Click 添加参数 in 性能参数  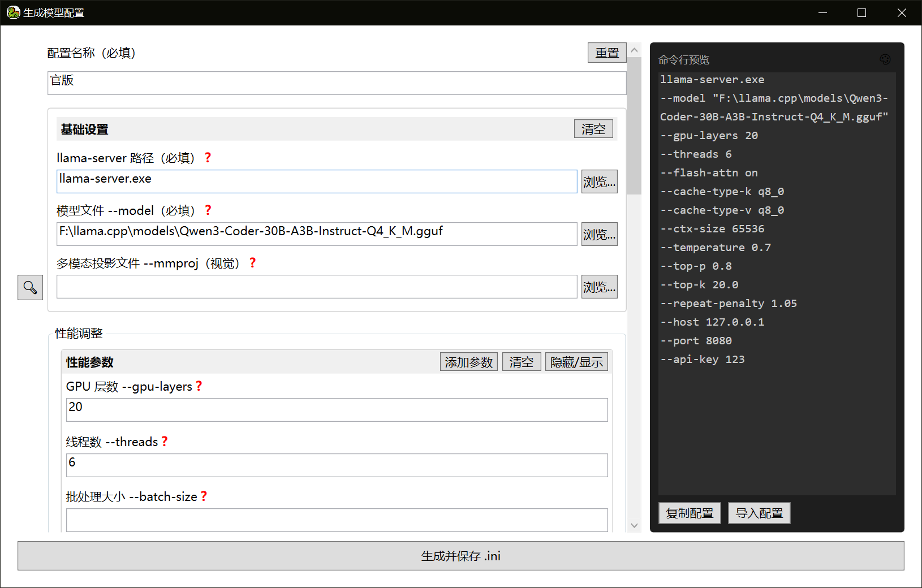469,362
